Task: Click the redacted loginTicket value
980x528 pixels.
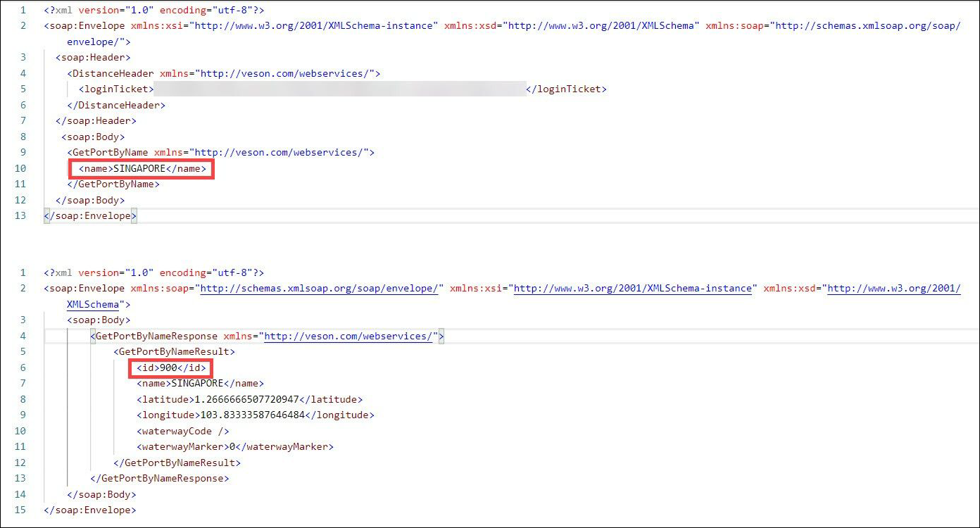Action: 339,89
